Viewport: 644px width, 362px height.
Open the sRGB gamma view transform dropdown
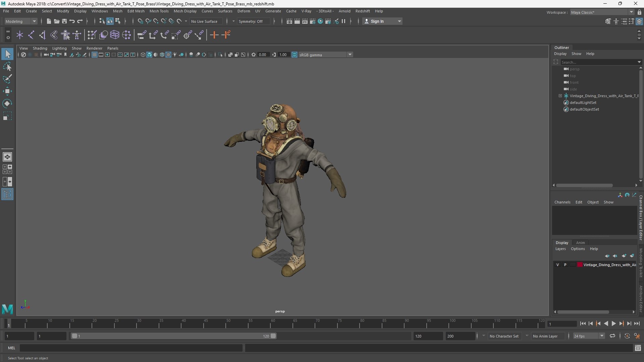pos(325,55)
